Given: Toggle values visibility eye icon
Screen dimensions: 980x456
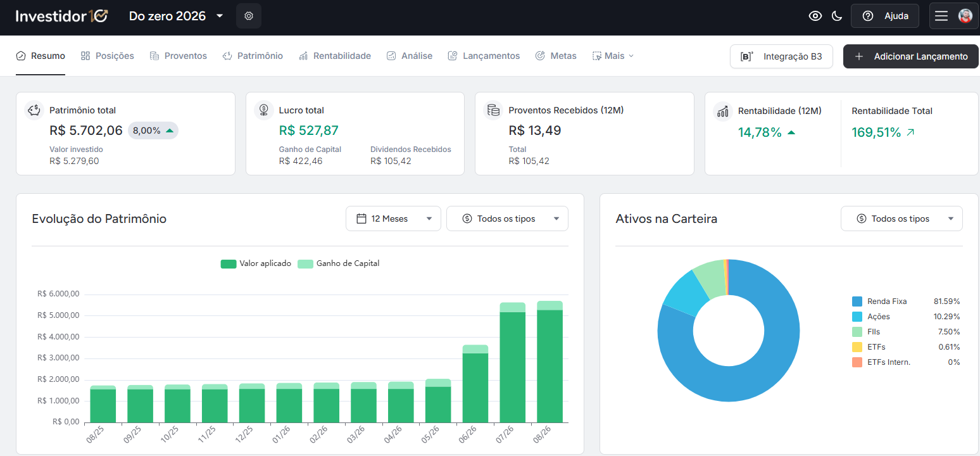Looking at the screenshot, I should [x=815, y=16].
